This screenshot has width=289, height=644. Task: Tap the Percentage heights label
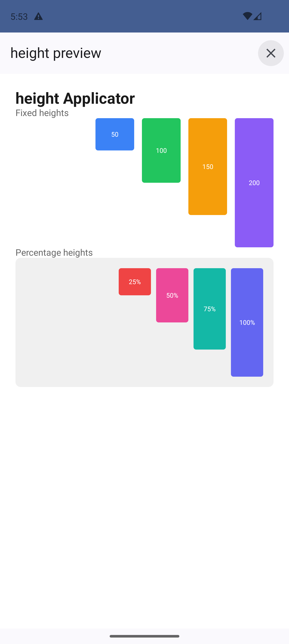[54, 252]
